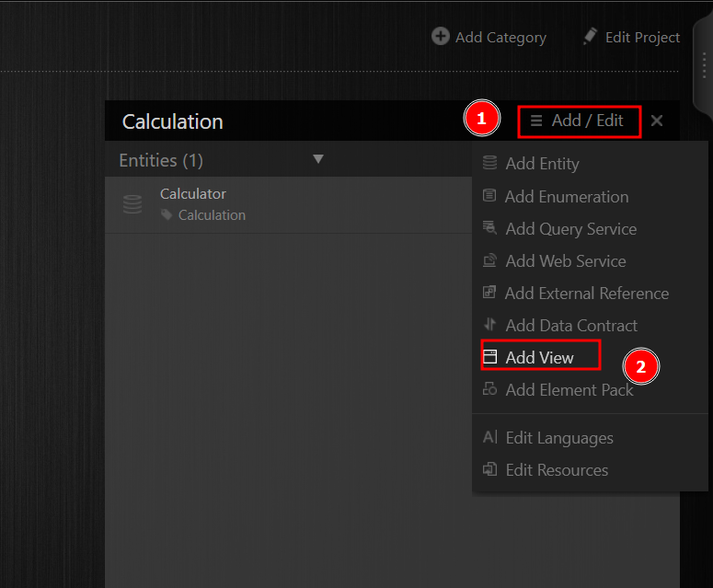Select the Calculator entity item
The width and height of the screenshot is (713, 588).
tap(193, 203)
